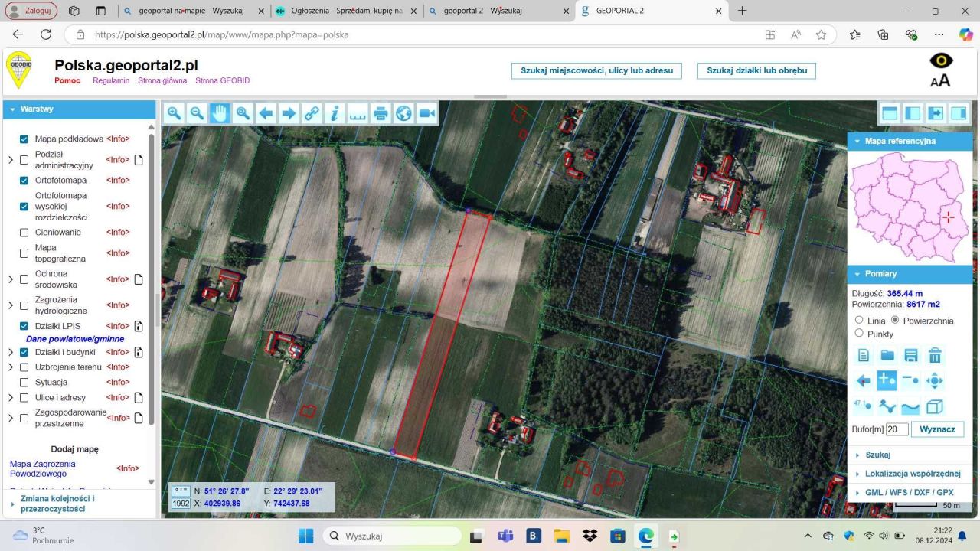980x551 pixels.
Task: Click the 47.1 point coordinates icon
Action: tap(864, 406)
